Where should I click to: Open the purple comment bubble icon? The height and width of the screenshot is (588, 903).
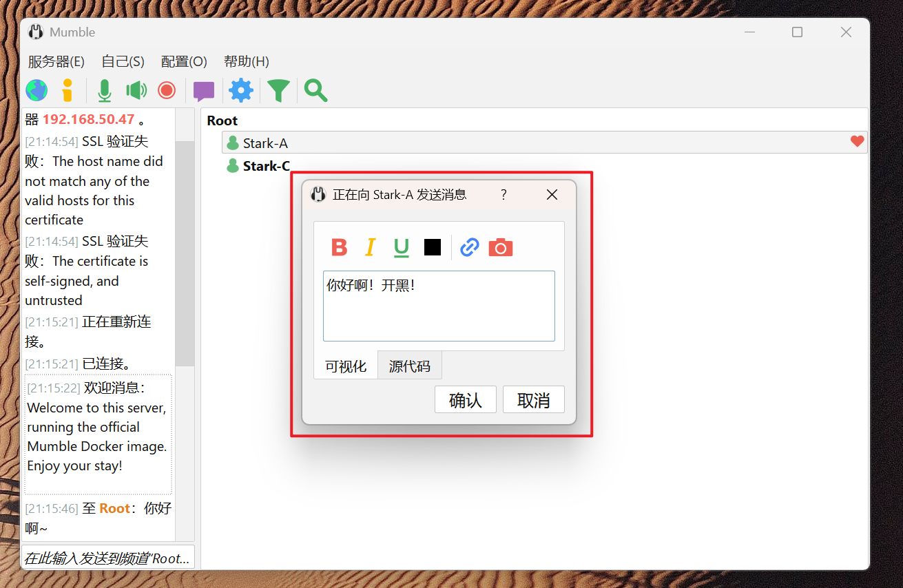click(204, 91)
